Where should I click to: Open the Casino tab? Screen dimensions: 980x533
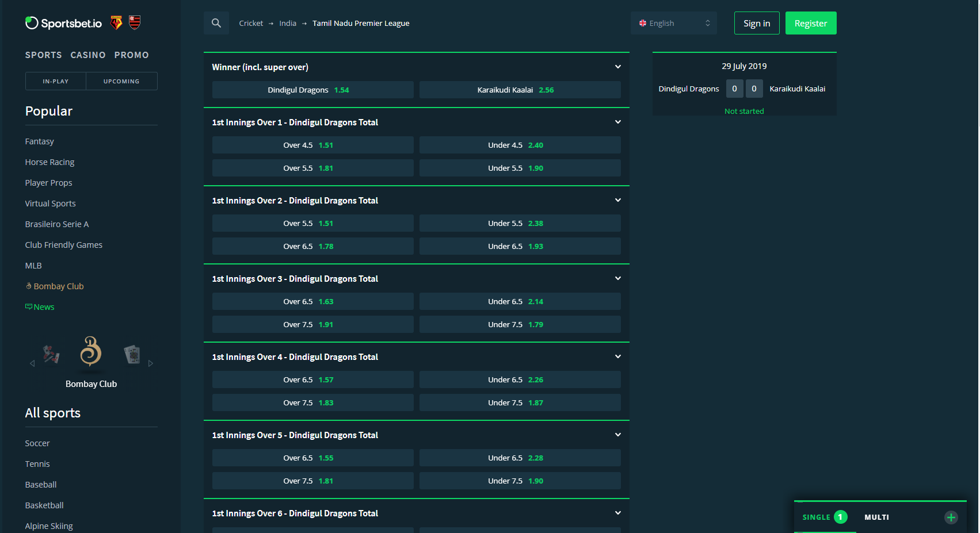coord(88,55)
